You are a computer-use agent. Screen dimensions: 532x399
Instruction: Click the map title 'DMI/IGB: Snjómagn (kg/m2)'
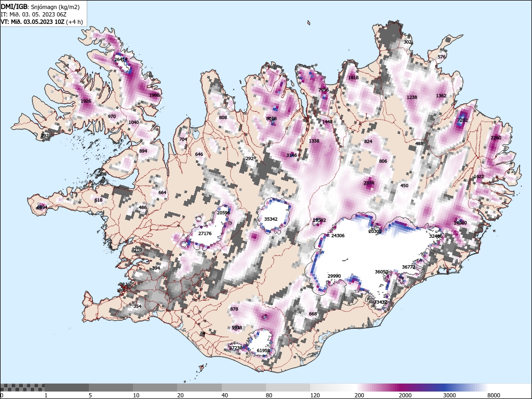40,6
